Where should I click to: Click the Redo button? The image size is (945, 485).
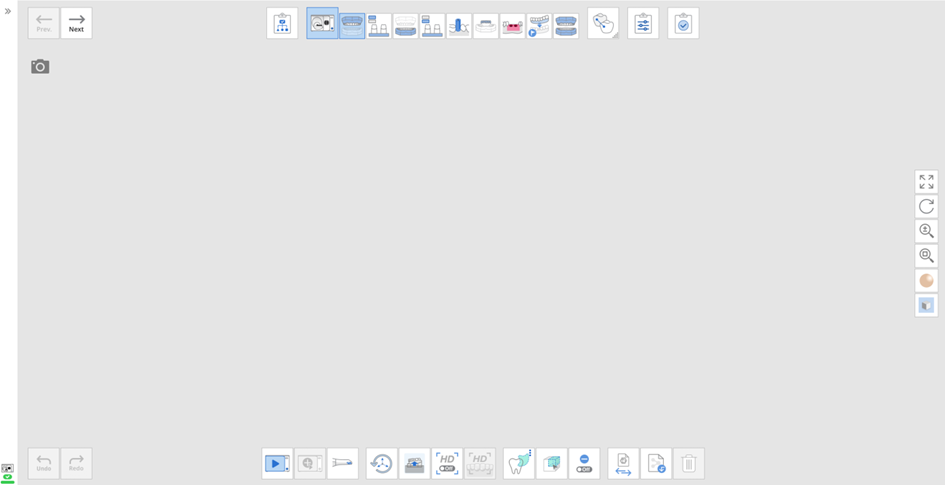pos(77,463)
